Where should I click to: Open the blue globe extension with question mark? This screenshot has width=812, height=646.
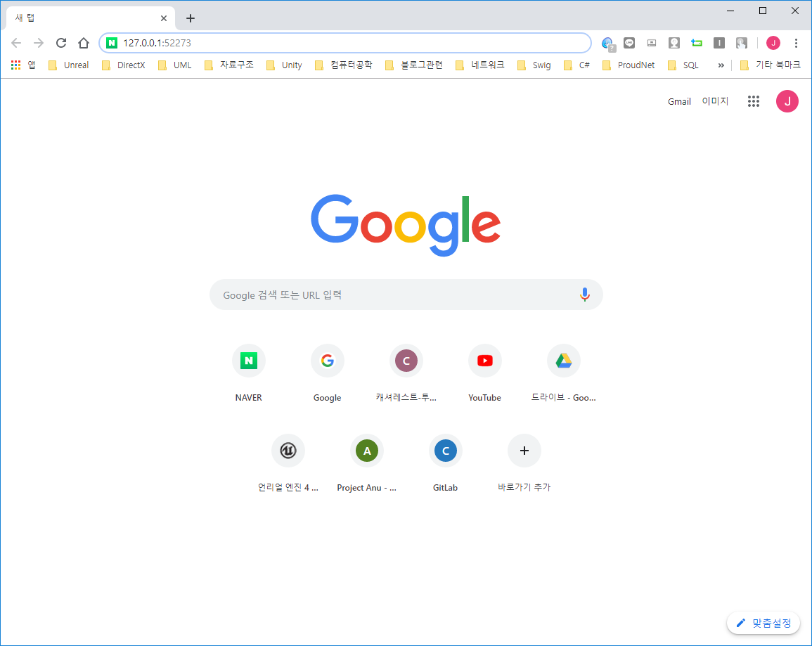point(608,44)
